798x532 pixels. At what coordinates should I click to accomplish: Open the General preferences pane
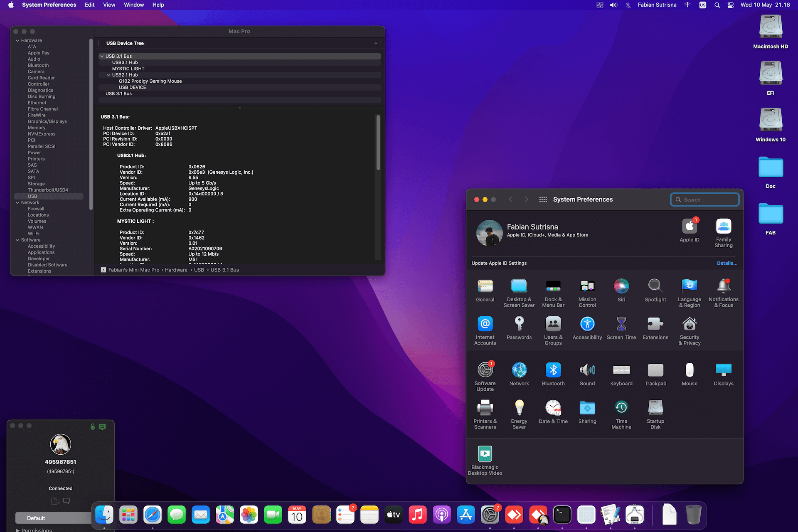[485, 290]
